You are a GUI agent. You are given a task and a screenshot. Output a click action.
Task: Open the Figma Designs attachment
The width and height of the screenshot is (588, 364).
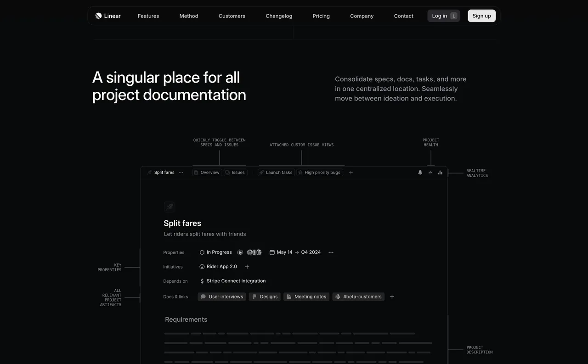[x=265, y=297]
